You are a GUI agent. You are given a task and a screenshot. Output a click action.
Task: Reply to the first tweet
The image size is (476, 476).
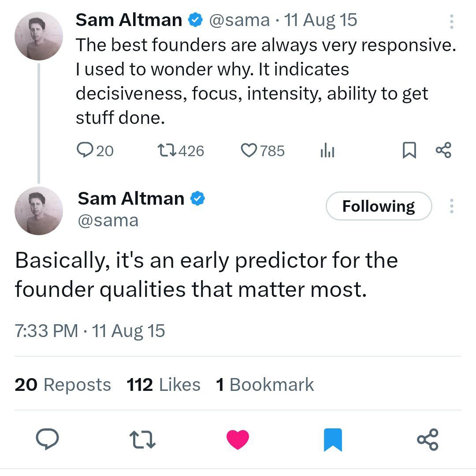coord(84,151)
